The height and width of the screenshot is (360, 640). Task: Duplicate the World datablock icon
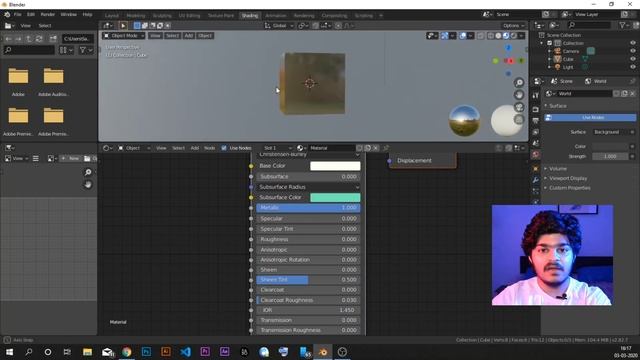(624, 93)
